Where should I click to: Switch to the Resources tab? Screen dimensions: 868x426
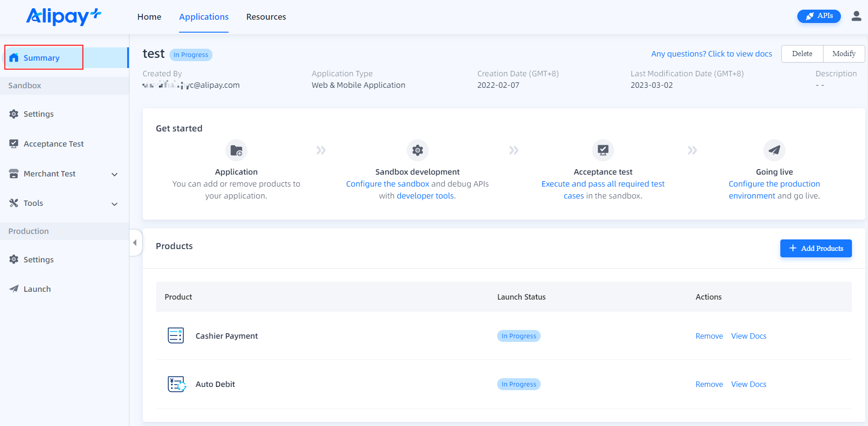pos(266,17)
